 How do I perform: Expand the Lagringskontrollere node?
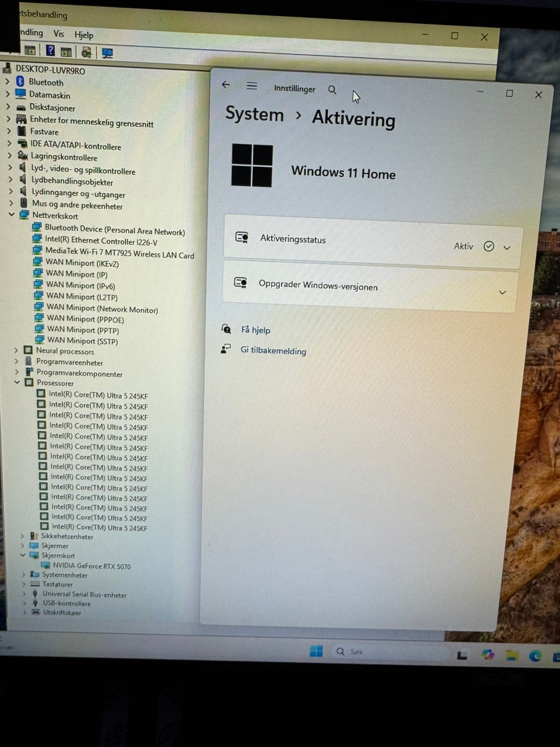[10, 155]
